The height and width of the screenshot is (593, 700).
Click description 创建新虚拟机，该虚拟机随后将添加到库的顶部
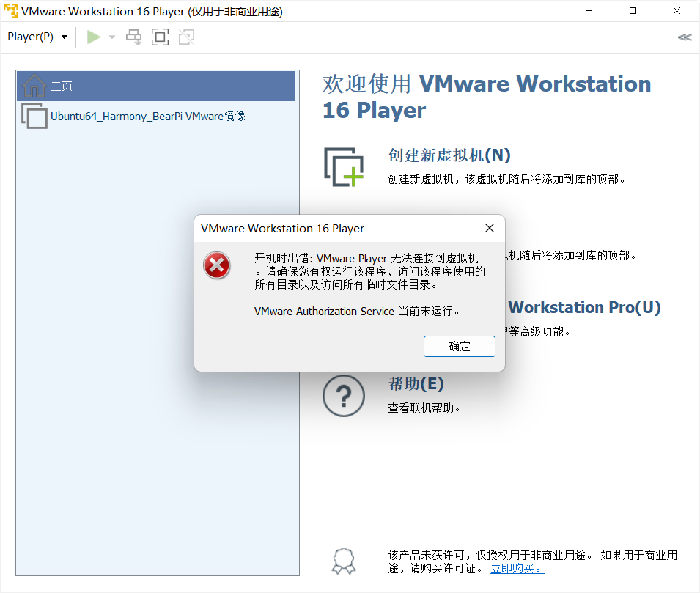coord(506,179)
